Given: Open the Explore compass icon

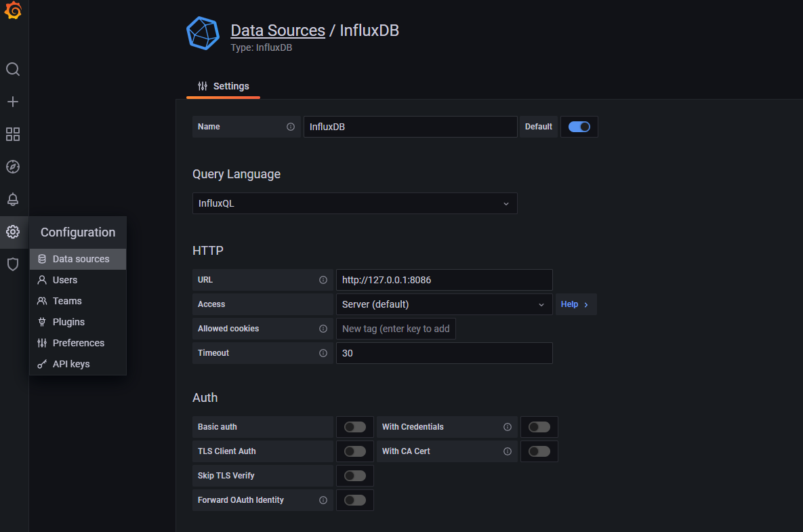Looking at the screenshot, I should point(13,167).
